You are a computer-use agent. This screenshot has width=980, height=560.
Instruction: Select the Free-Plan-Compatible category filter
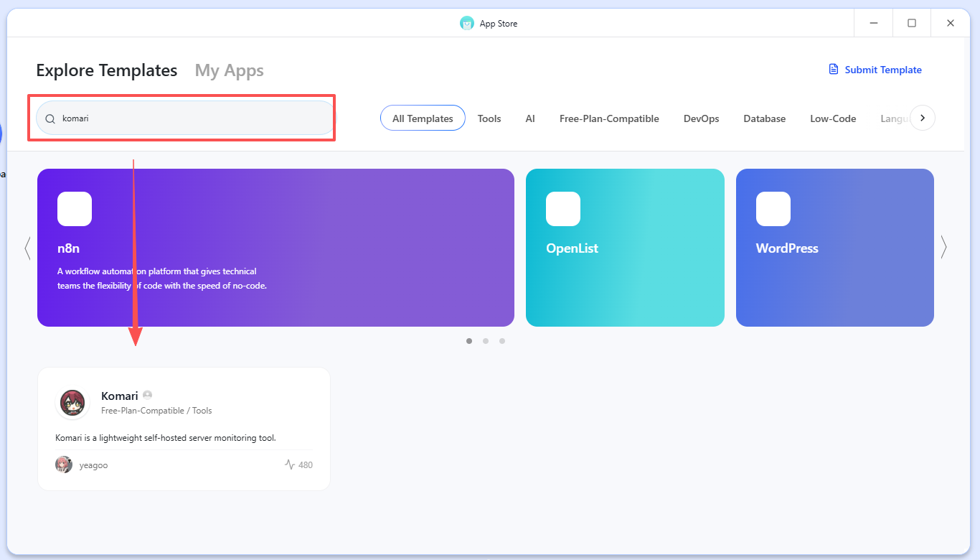pyautogui.click(x=609, y=118)
